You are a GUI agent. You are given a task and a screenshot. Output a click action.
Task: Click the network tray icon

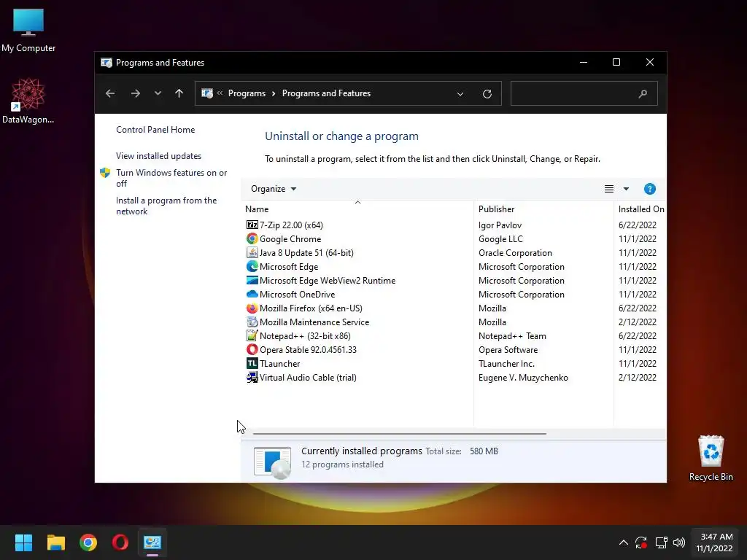click(x=661, y=542)
